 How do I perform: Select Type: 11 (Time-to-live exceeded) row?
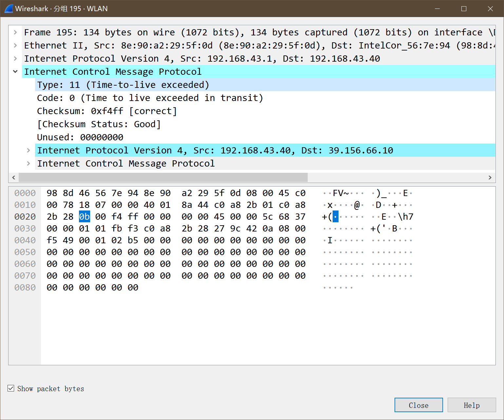[265, 85]
